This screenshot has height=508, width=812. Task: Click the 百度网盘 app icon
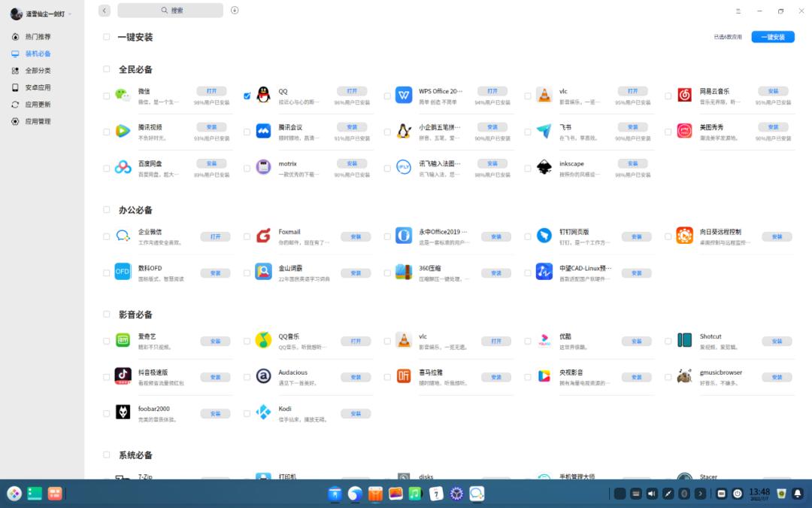coord(123,167)
